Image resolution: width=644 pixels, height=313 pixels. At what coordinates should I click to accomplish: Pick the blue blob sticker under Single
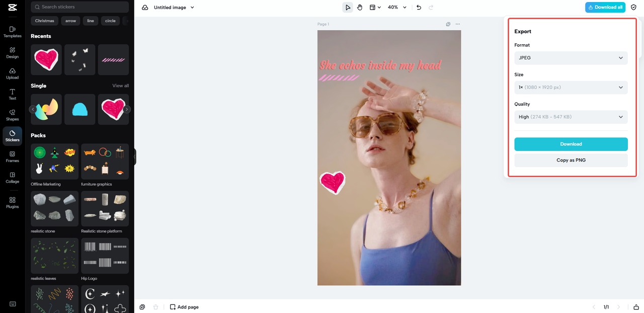(x=80, y=109)
